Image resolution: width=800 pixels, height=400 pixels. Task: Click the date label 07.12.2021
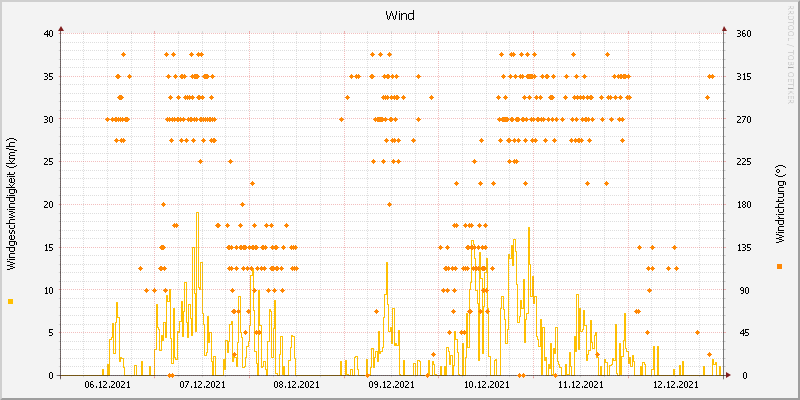click(x=202, y=385)
